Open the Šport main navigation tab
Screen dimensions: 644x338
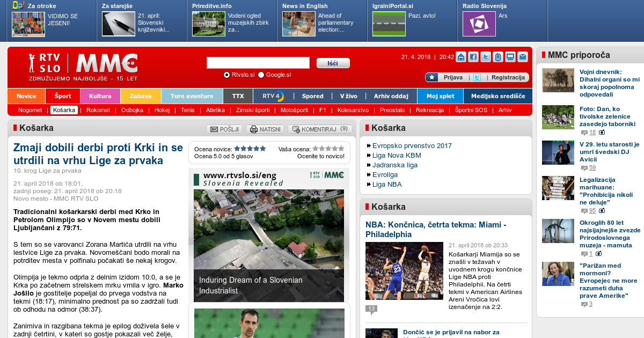62,96
